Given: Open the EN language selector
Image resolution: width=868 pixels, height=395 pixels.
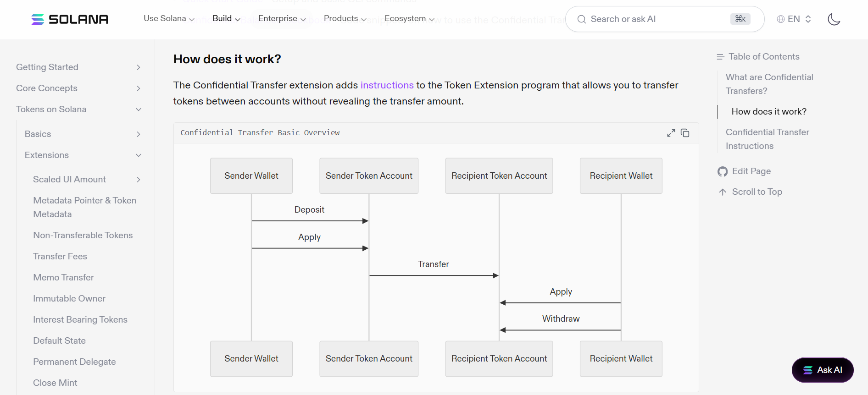Looking at the screenshot, I should (x=794, y=19).
